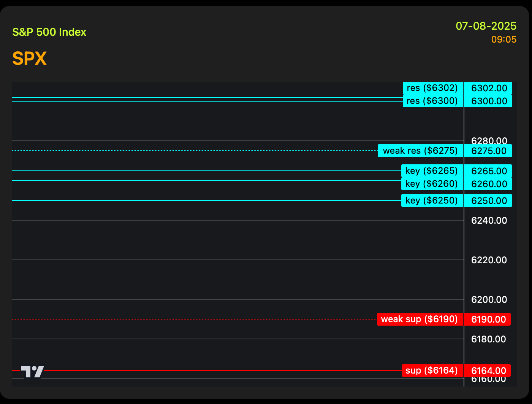Click the red 6190.00 price axis tag
Screen dimensions: 532x404
click(488, 319)
